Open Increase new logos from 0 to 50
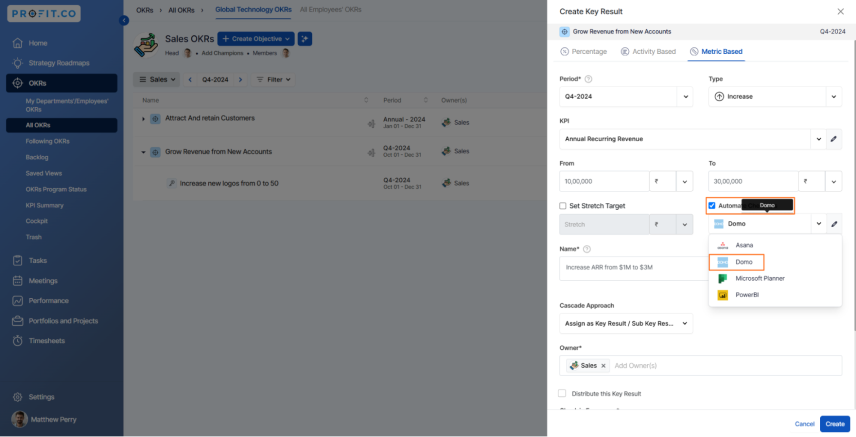Viewport: 856px width, 437px height. 229,184
